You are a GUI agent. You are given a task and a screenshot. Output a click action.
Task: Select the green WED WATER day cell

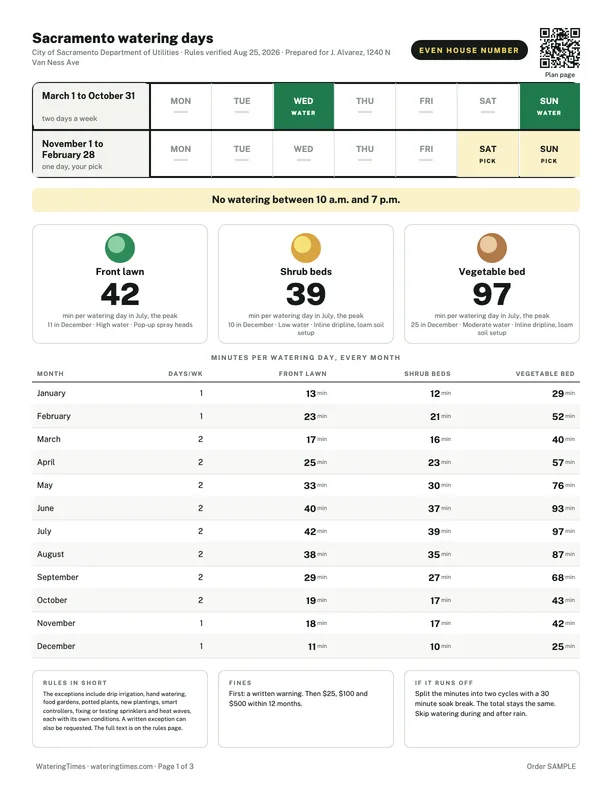303,106
